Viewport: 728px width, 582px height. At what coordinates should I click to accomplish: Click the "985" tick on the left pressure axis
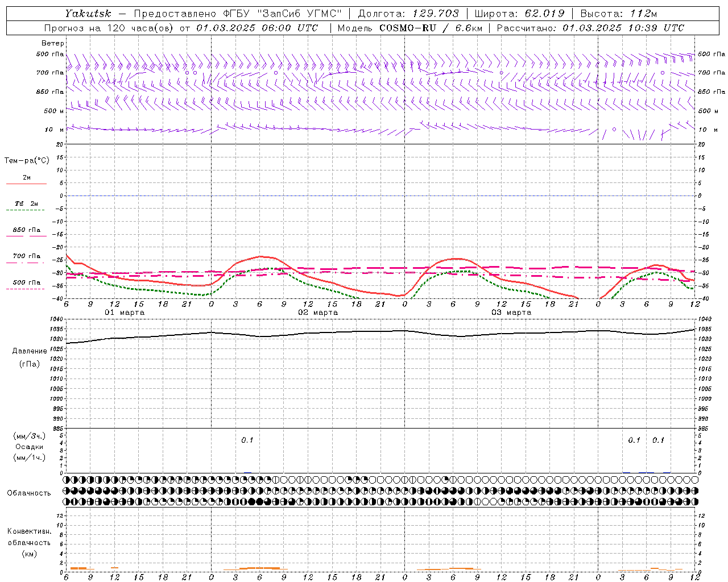(59, 429)
